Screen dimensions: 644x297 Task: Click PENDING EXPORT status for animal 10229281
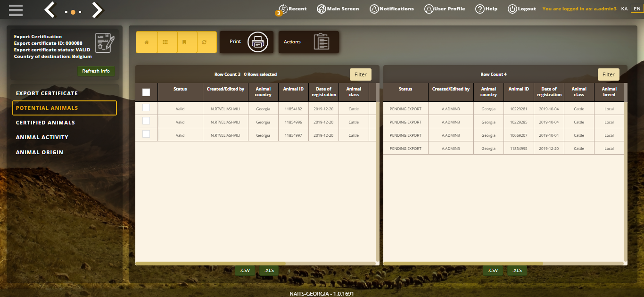405,109
